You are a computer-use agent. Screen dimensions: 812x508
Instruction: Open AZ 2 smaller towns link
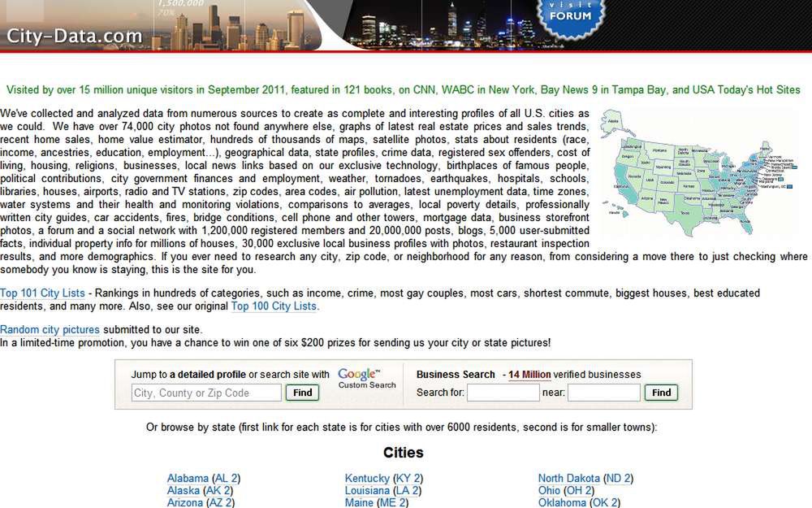pyautogui.click(x=219, y=503)
